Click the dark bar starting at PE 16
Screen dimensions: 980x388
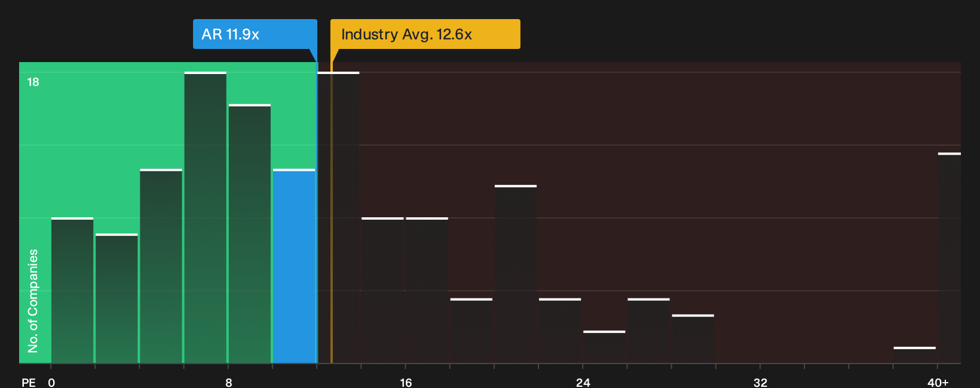(x=427, y=291)
